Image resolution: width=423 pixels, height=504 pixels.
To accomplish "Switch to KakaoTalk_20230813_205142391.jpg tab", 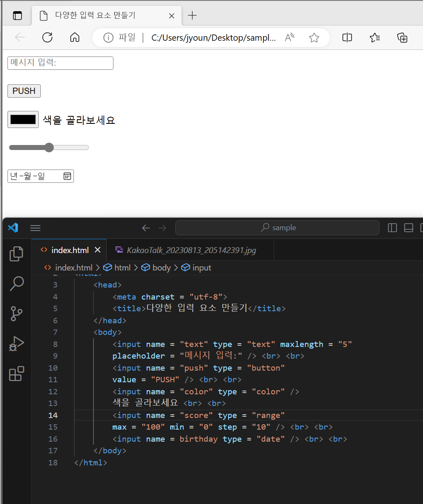I will pos(191,250).
